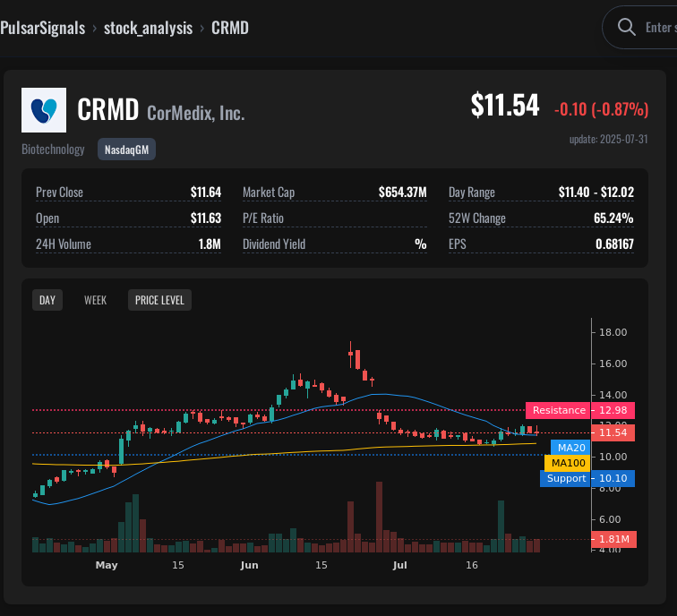Click the 11.54 current price marker
Viewport: 677px width, 616px height.
click(x=613, y=432)
